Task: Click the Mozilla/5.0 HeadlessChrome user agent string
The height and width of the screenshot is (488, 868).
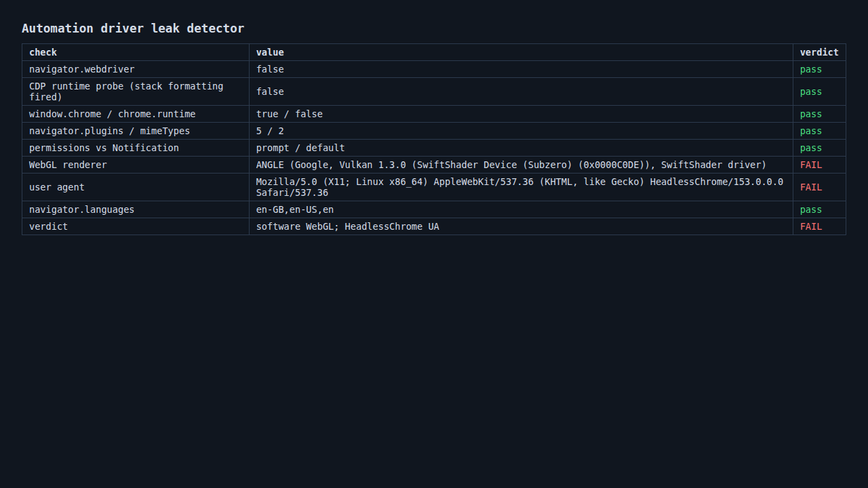Action: click(519, 187)
